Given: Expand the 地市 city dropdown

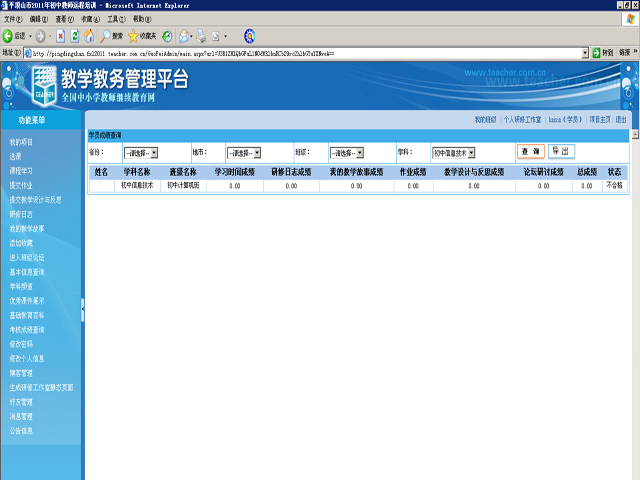Looking at the screenshot, I should coord(243,153).
